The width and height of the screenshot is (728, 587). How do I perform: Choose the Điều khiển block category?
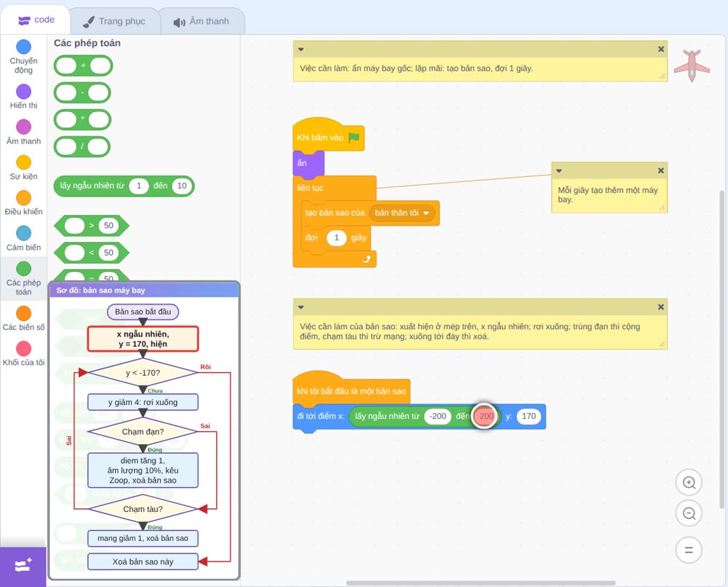pyautogui.click(x=24, y=203)
